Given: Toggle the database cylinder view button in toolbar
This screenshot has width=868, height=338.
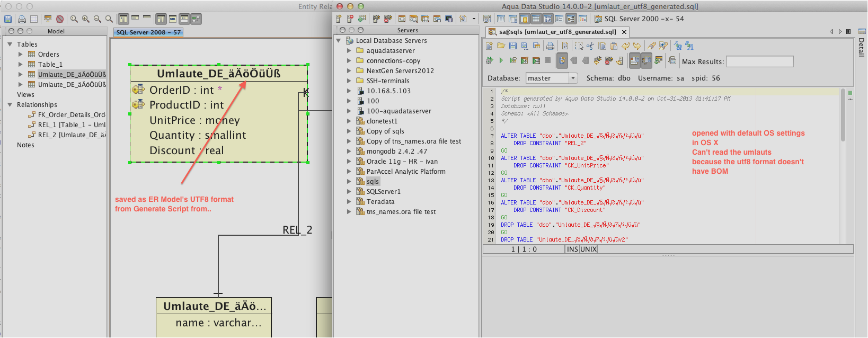Looking at the screenshot, I should pyautogui.click(x=524, y=19).
